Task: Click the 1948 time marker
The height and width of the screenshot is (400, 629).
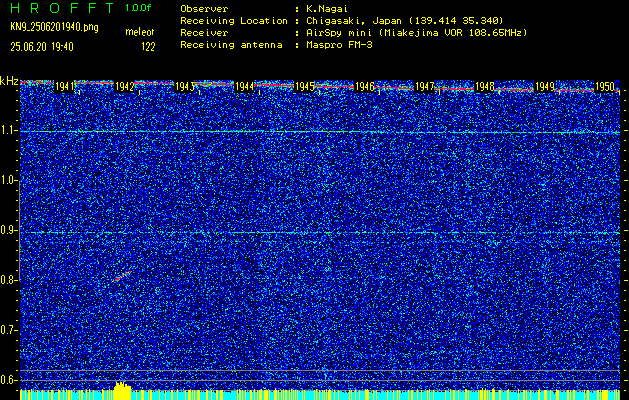Action: 485,86
